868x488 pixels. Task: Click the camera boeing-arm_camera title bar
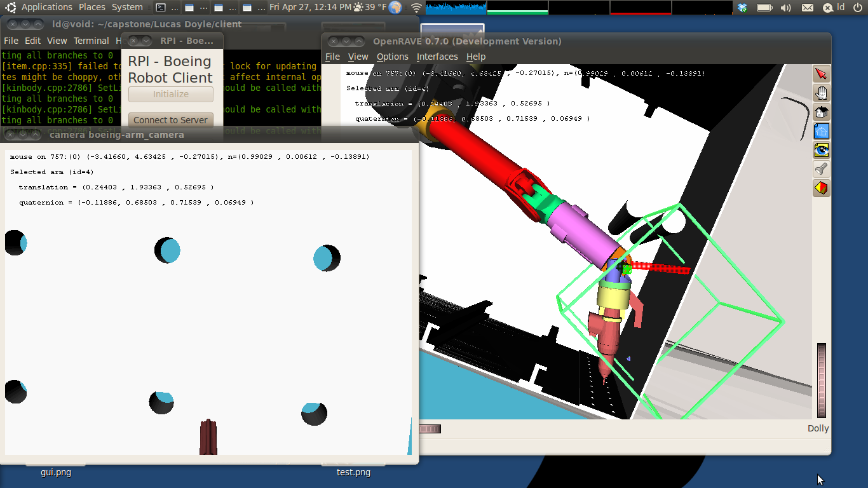[210, 135]
